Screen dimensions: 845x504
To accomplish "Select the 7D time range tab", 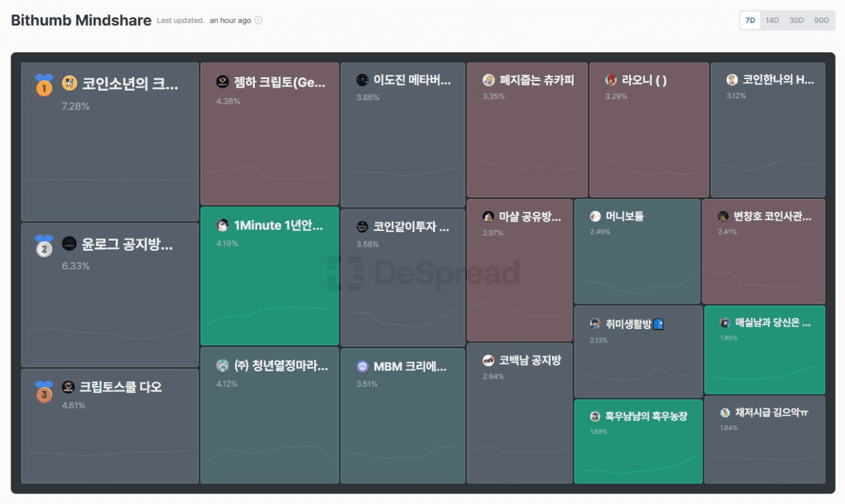I will (x=750, y=20).
